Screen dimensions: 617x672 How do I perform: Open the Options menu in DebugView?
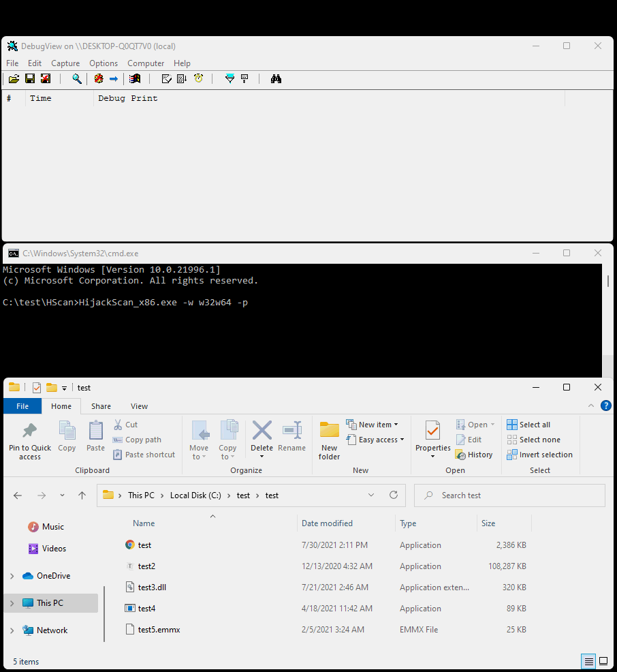coord(104,63)
